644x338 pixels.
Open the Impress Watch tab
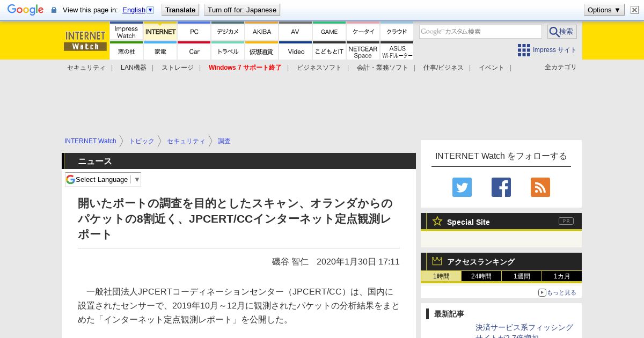pos(126,32)
